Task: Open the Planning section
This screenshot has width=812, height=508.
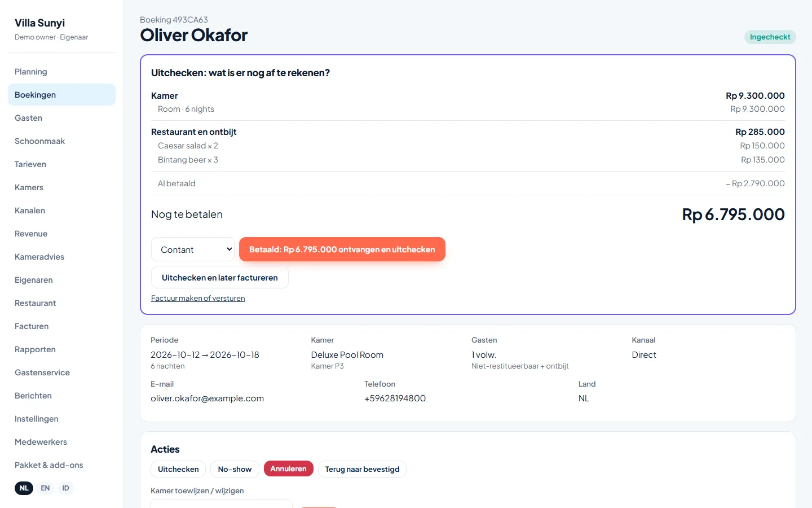Action: (61, 72)
